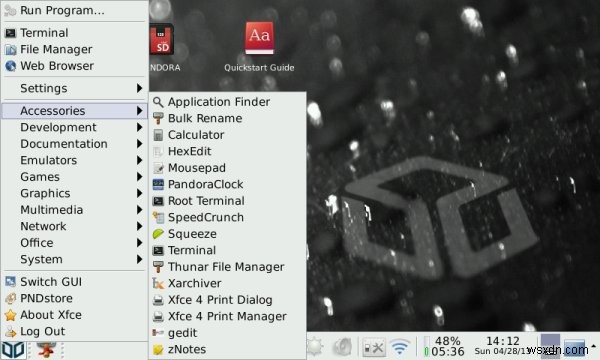
Task: Click the Web Browser globe icon
Action: (10, 66)
